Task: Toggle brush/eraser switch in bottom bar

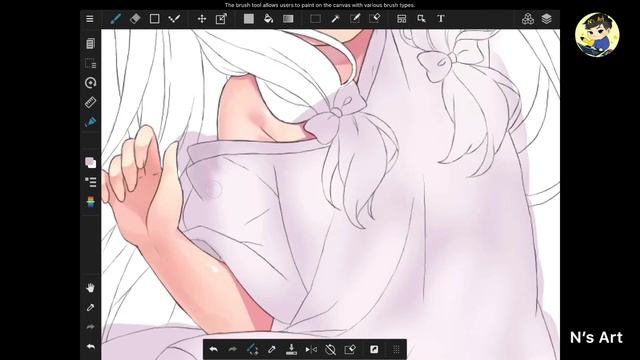Action: (x=252, y=349)
